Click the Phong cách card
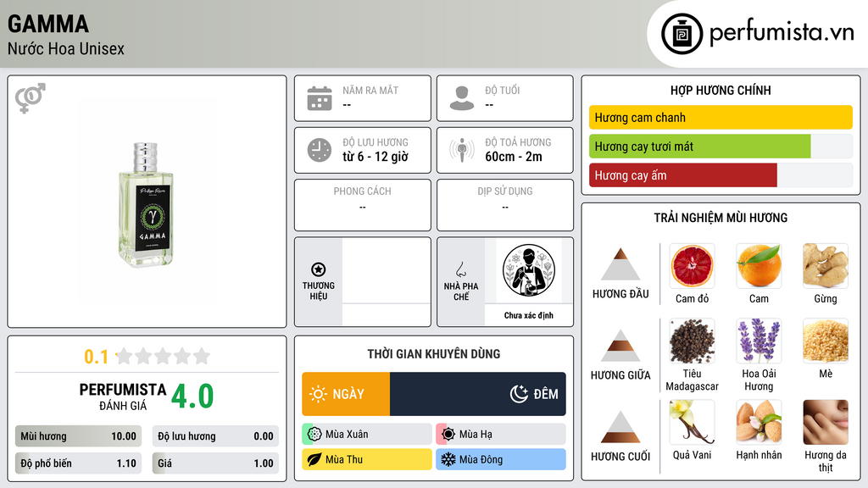868x488 pixels. tap(363, 205)
